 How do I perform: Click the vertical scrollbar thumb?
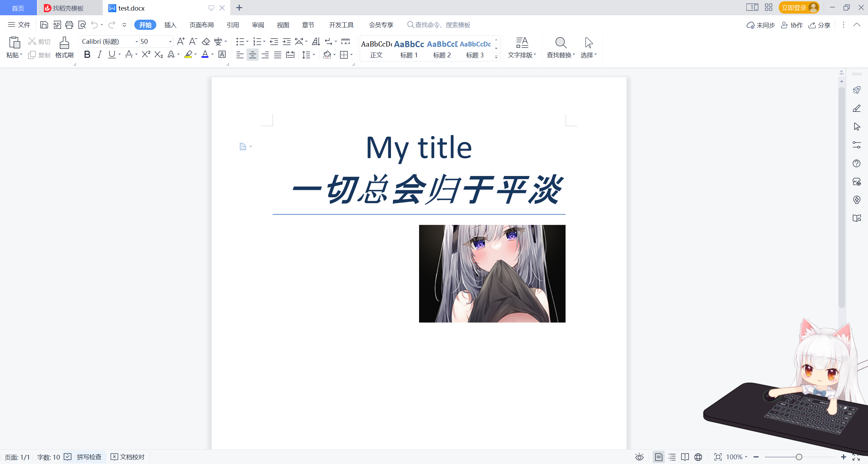[x=842, y=197]
